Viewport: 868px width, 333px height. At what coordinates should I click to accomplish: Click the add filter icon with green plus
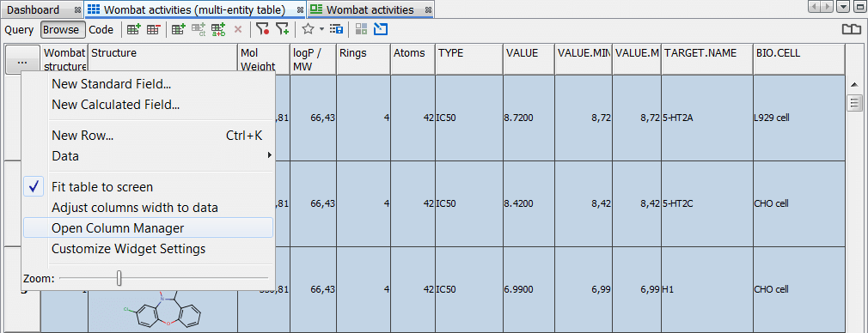click(x=283, y=30)
